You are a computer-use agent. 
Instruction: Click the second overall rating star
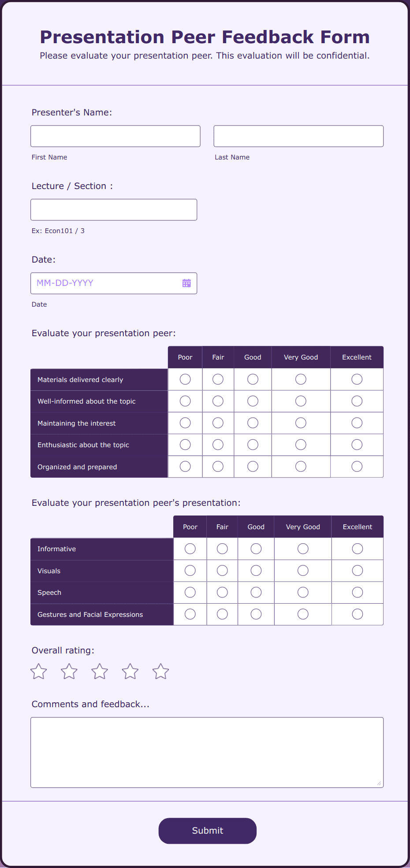pos(69,671)
